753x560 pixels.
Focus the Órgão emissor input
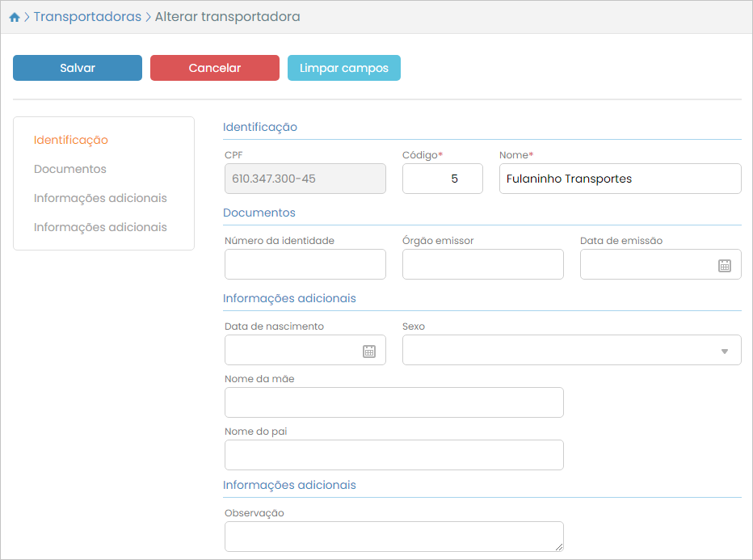482,264
